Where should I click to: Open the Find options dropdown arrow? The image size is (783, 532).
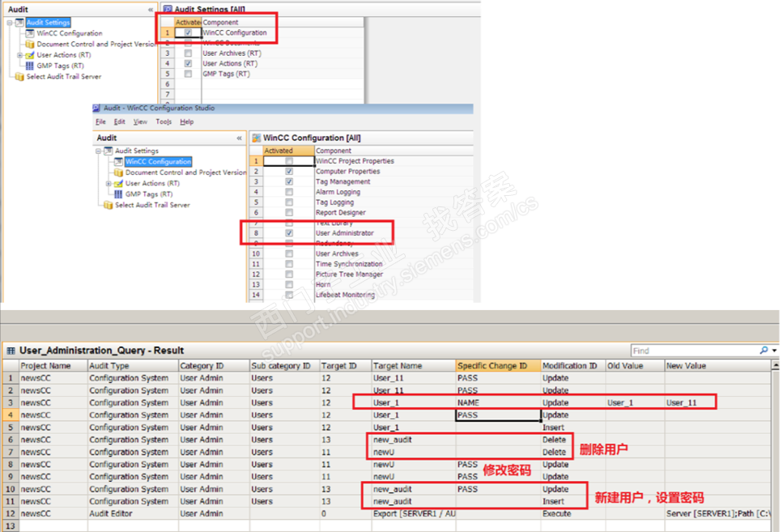(x=774, y=351)
